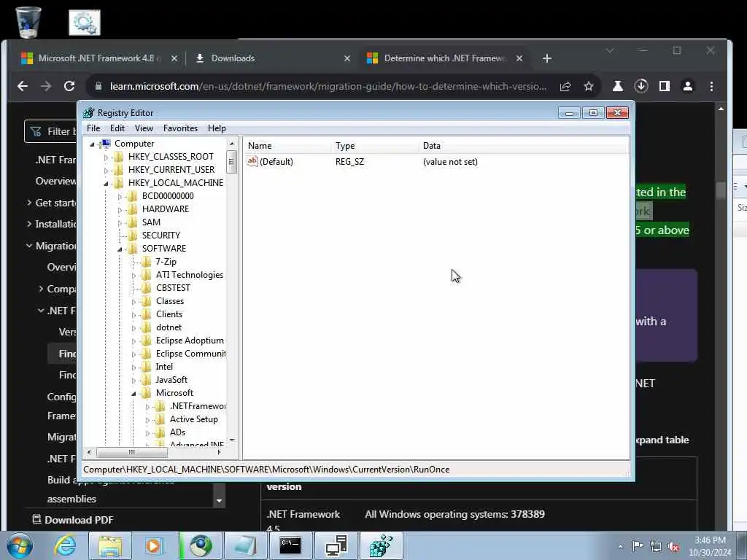Viewport: 747px width, 560px height.
Task: Select the JavaSoft key folder
Action: [x=171, y=379]
